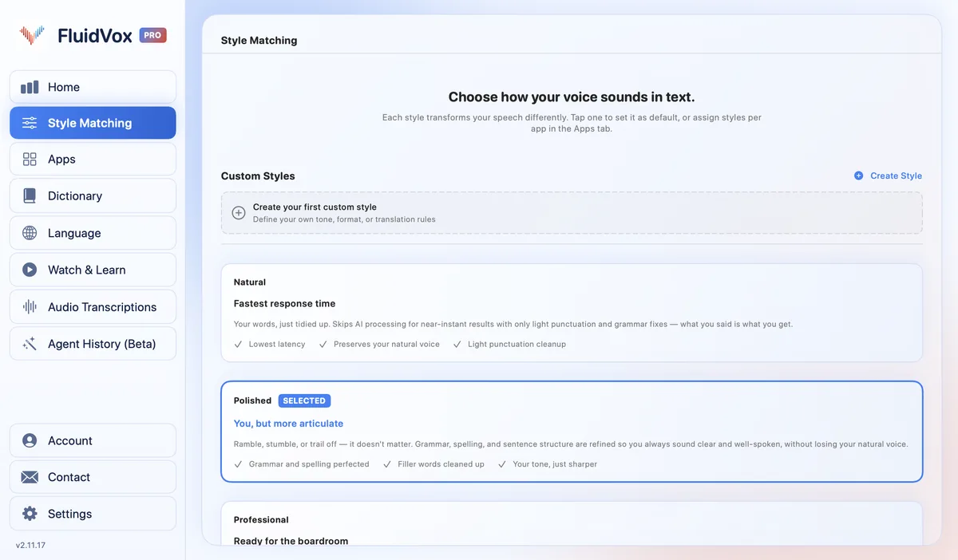Click the Home bar chart icon
This screenshot has height=560, width=958.
tap(30, 87)
